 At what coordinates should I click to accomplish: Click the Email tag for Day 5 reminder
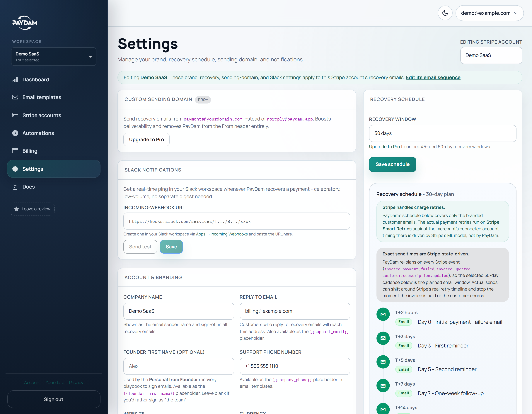[403, 369]
